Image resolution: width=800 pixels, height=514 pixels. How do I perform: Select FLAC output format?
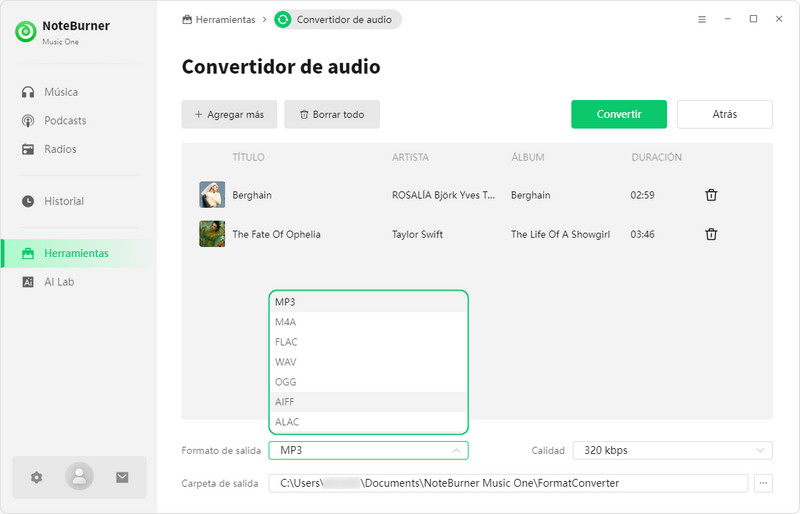click(368, 342)
